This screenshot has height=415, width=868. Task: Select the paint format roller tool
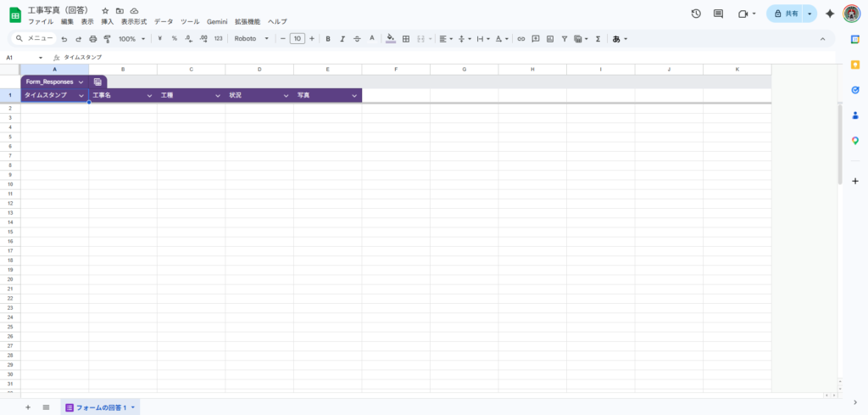107,39
